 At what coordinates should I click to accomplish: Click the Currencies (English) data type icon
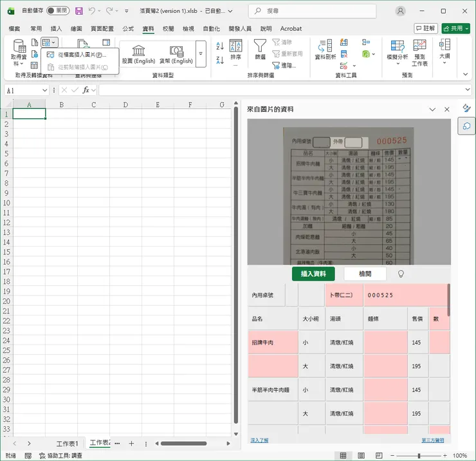click(176, 51)
